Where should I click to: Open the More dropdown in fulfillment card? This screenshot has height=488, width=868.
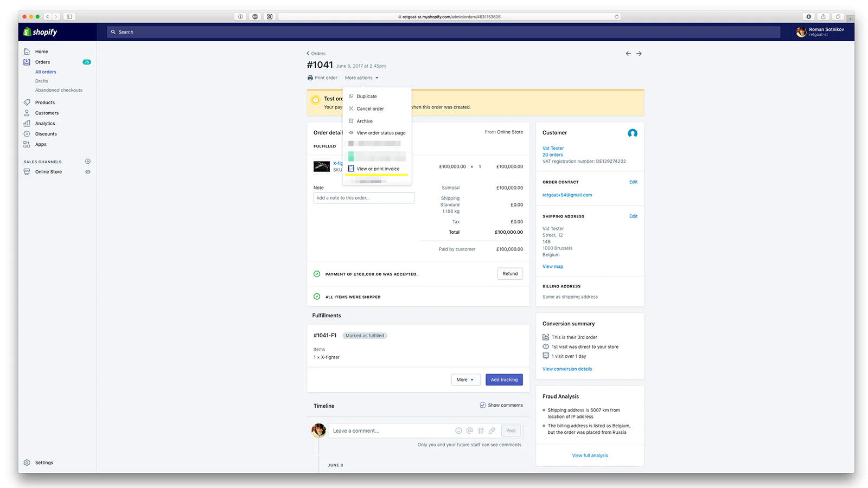tap(465, 380)
